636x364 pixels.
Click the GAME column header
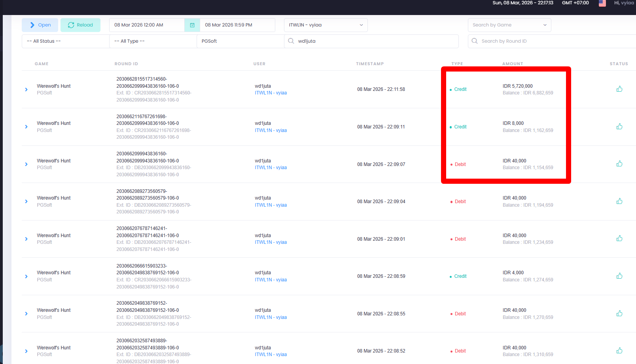coord(42,64)
